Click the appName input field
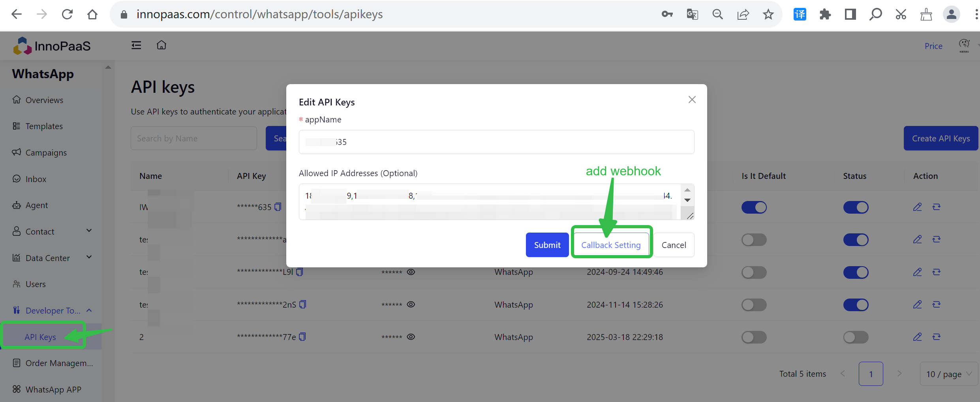 (x=496, y=142)
